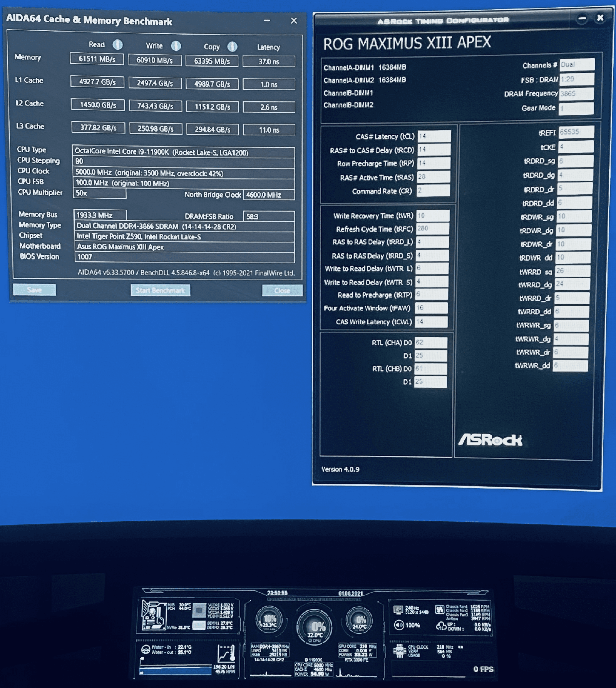Click the speaker volume icon showing 100%
Viewport: 616px width, 688px height.
pos(399,625)
